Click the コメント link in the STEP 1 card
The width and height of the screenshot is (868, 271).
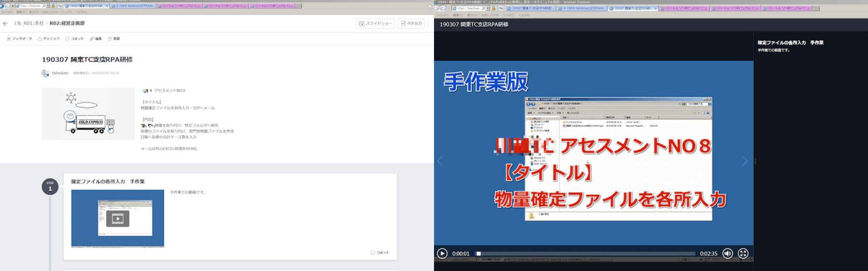click(x=380, y=253)
